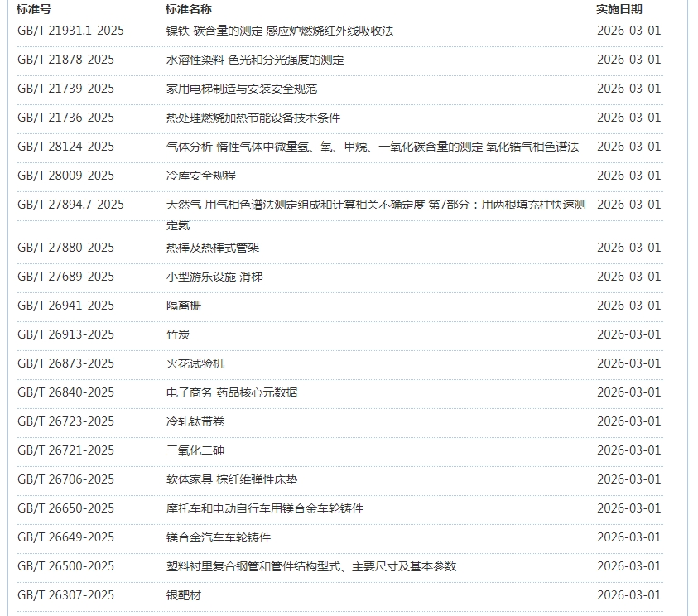Viewport: 698px width, 616px height.
Task: Select 水溶性染料 色光和分光强度的测定 entry
Action: (255, 60)
